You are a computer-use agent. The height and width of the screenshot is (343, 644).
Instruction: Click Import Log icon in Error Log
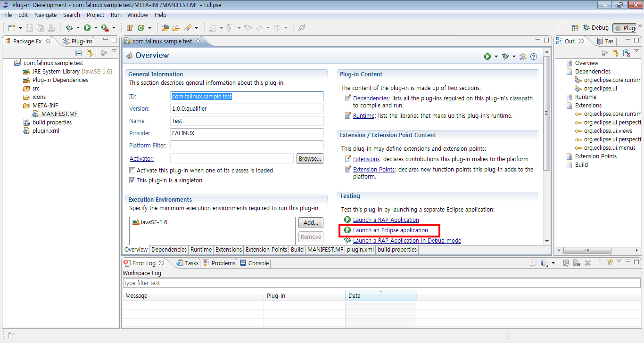point(544,263)
